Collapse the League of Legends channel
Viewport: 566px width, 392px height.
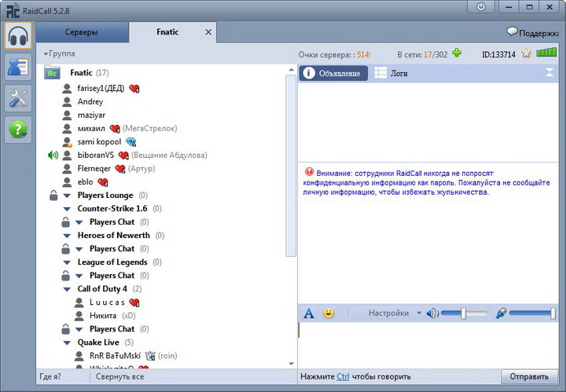click(67, 262)
